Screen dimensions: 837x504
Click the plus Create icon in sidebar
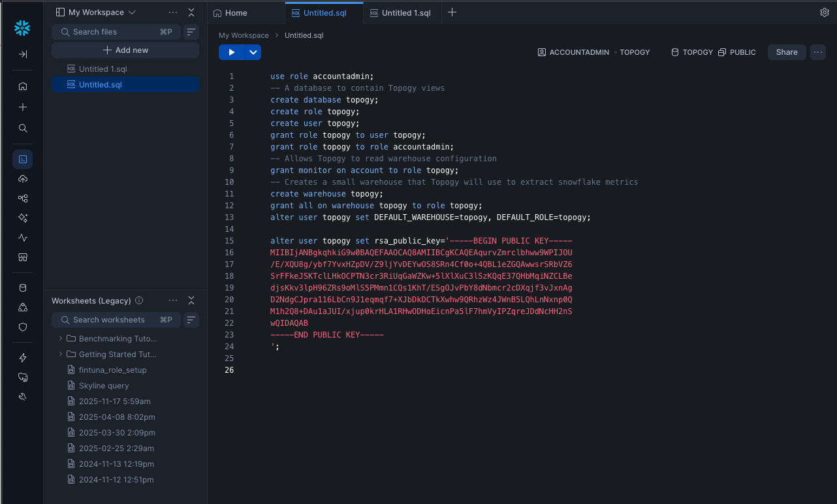23,107
